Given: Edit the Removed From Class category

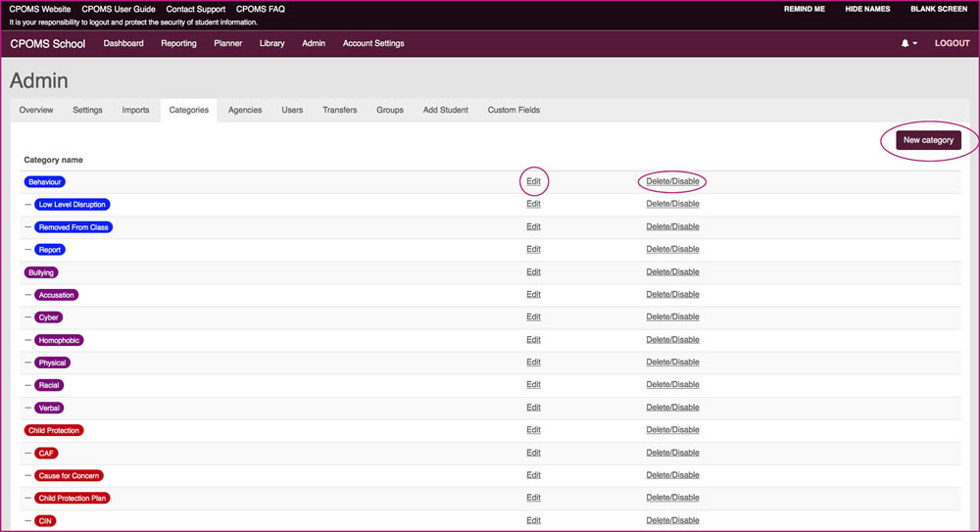Looking at the screenshot, I should point(533,226).
